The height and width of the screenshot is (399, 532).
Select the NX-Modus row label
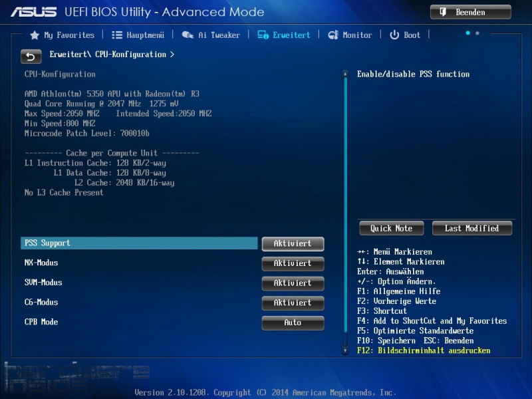[41, 263]
